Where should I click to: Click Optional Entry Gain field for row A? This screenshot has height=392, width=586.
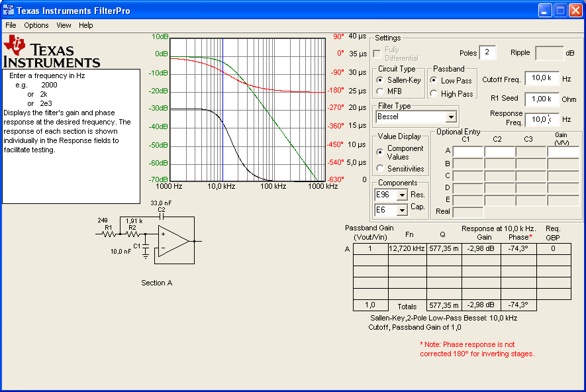(x=563, y=152)
